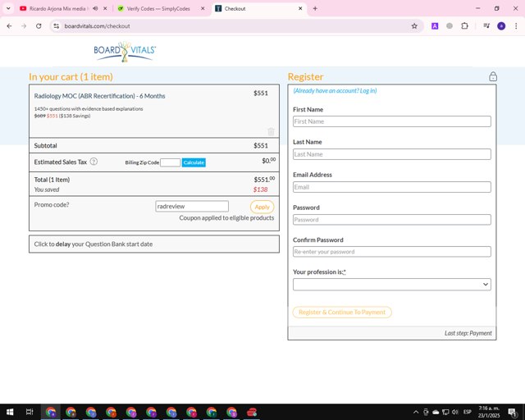Close the Checkout tab
This screenshot has height=420, width=525.
coord(300,8)
